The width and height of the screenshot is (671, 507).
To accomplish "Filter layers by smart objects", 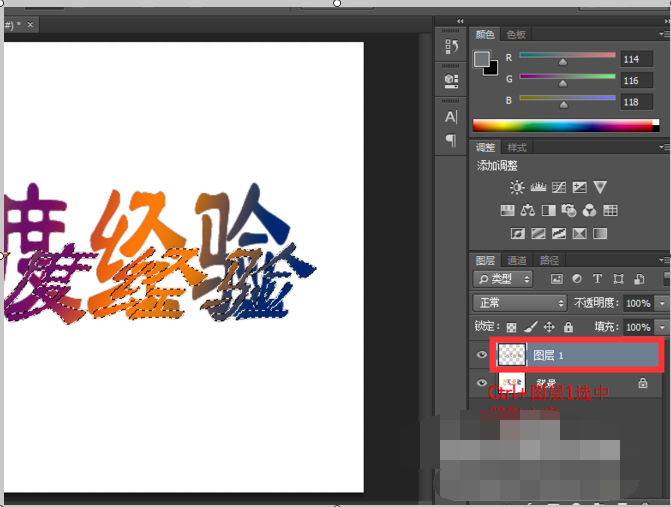I will (639, 279).
